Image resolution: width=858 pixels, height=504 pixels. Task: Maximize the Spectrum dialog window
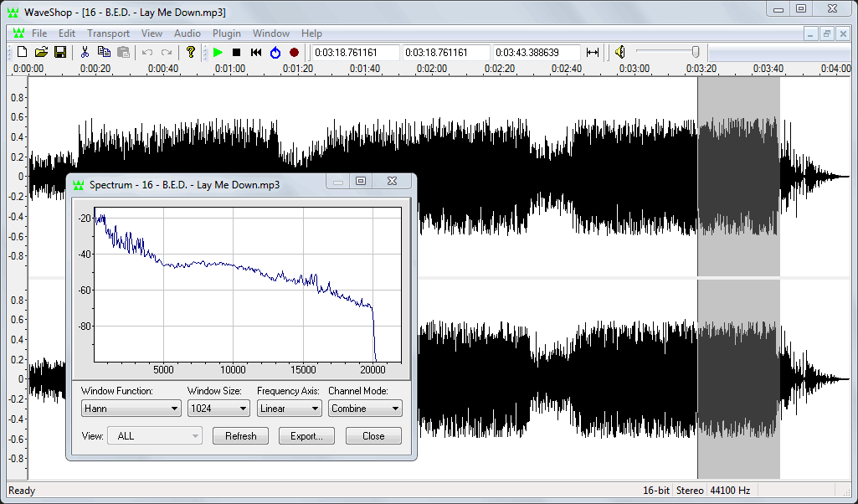click(x=361, y=181)
